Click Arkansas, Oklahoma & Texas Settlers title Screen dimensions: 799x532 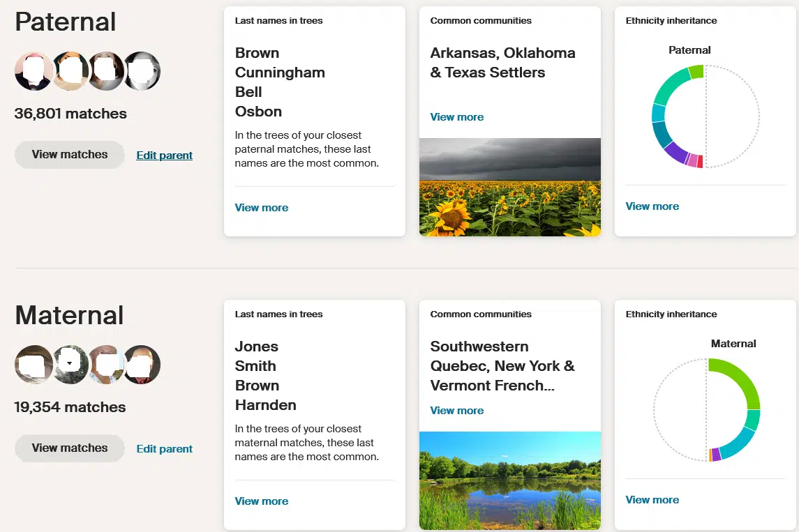tap(502, 63)
